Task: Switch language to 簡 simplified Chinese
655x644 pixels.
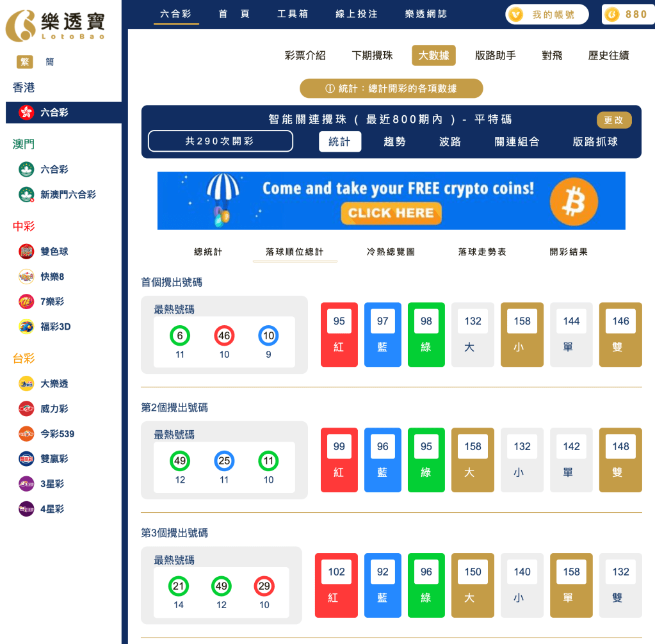Action: 50,62
